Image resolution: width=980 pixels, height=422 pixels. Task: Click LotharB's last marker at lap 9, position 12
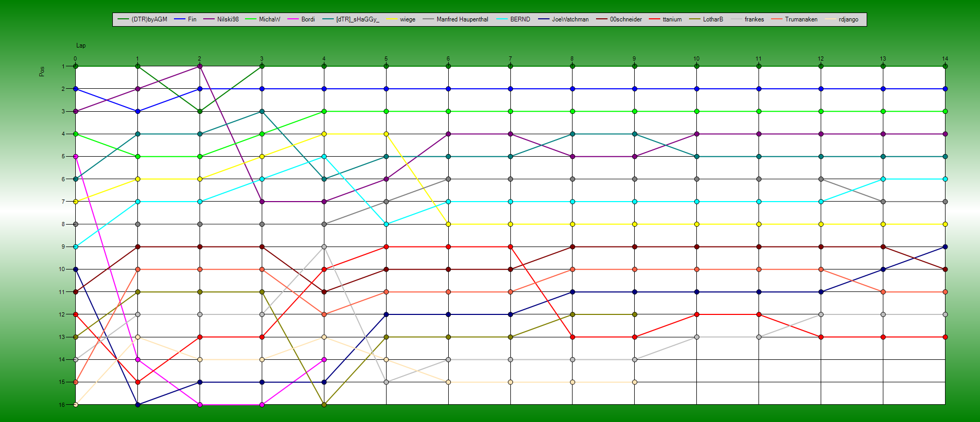click(634, 314)
